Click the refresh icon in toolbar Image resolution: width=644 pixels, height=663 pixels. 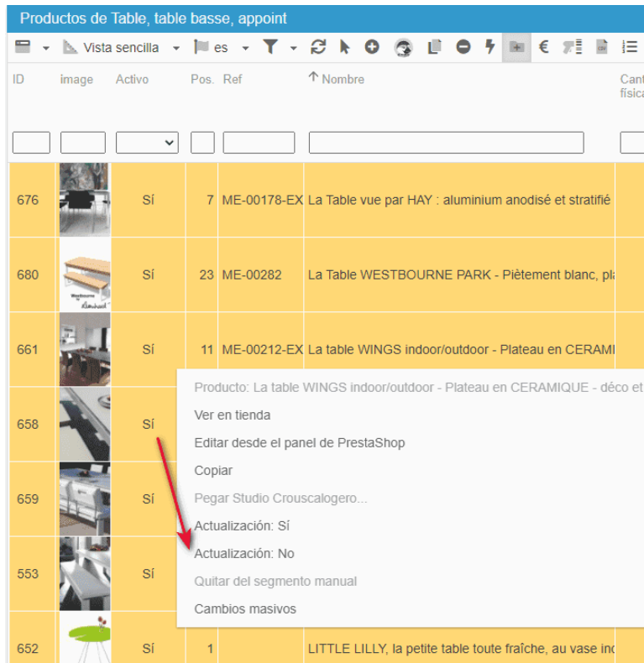coord(317,48)
